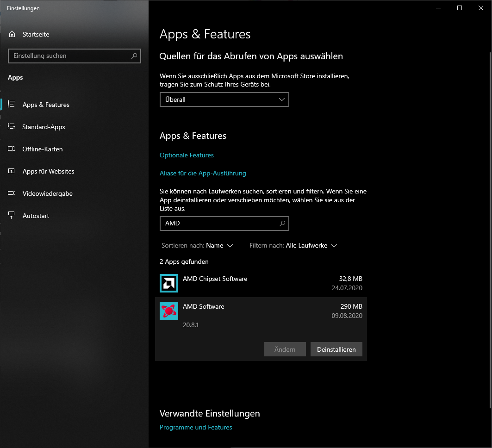Click the magnifier in Einstellung suchen box
The width and height of the screenshot is (492, 448).
tap(134, 56)
